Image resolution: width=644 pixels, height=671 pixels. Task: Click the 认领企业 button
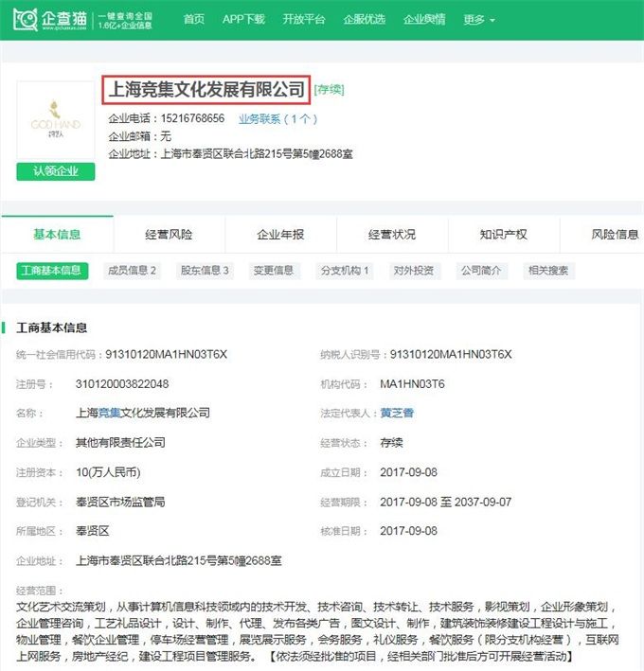point(56,171)
